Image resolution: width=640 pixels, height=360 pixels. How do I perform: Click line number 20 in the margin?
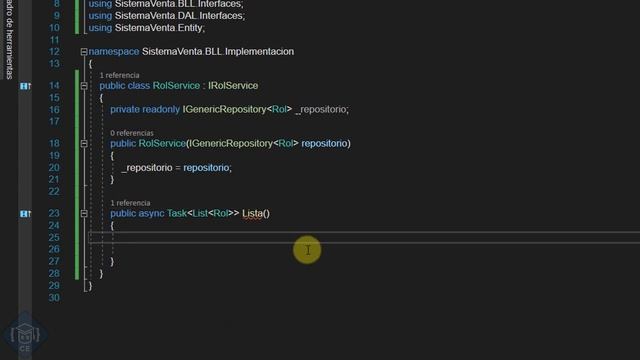click(54, 168)
